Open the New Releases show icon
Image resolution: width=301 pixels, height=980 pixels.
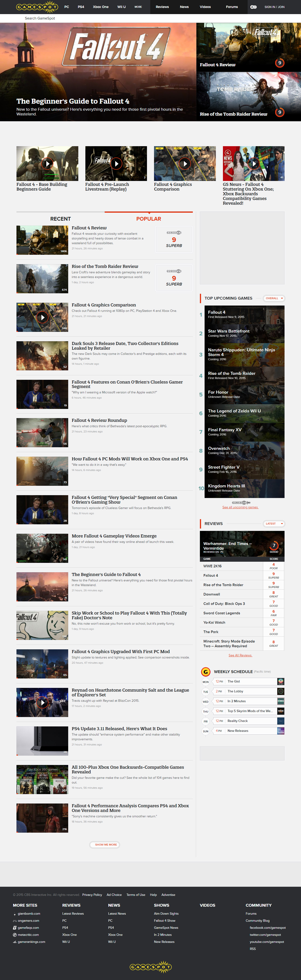(281, 731)
